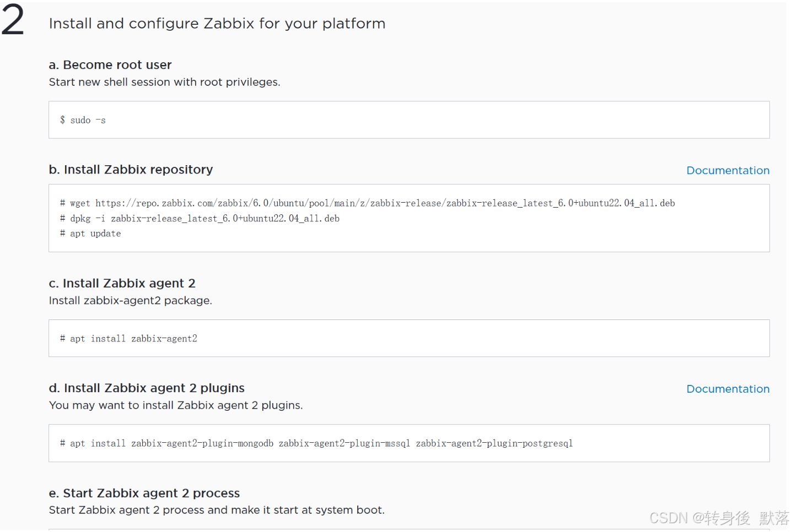This screenshot has width=792, height=532.
Task: Click 'e. Start Zabbix agent 2 process' heading
Action: pos(144,493)
